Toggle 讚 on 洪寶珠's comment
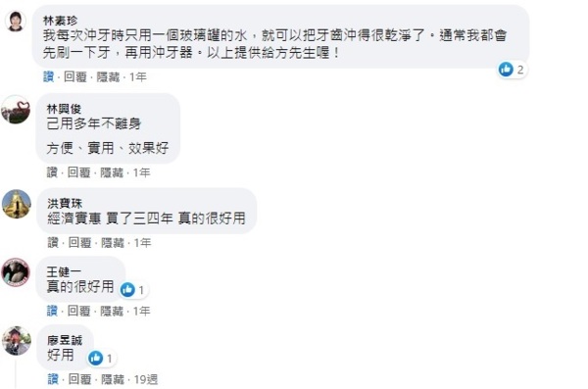 [x=53, y=243]
